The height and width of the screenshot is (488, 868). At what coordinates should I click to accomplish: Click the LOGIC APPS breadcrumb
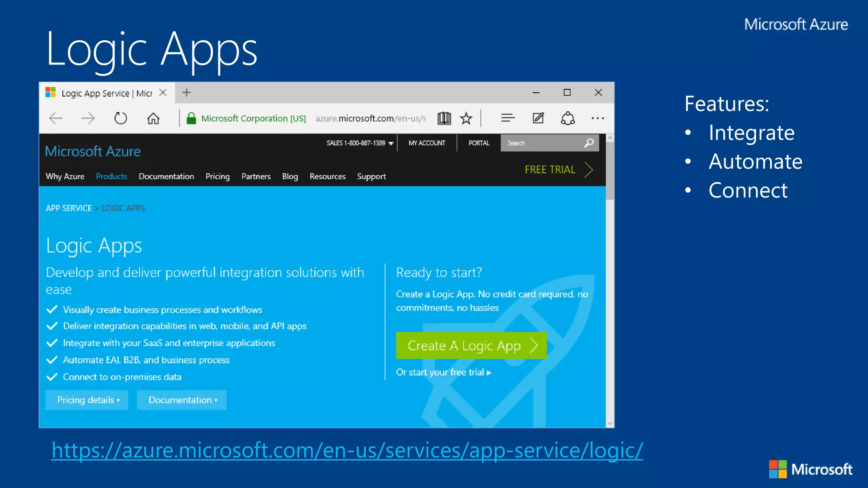click(123, 208)
